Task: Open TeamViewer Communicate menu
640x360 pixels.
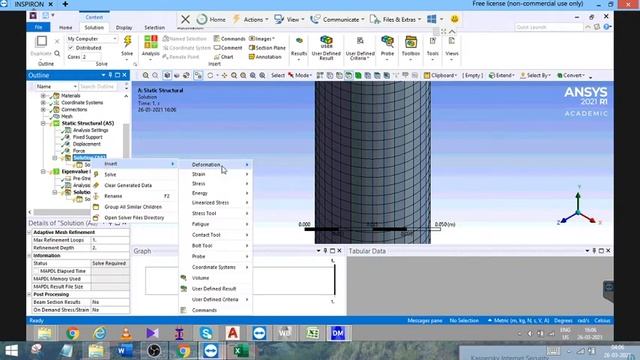Action: [338, 19]
